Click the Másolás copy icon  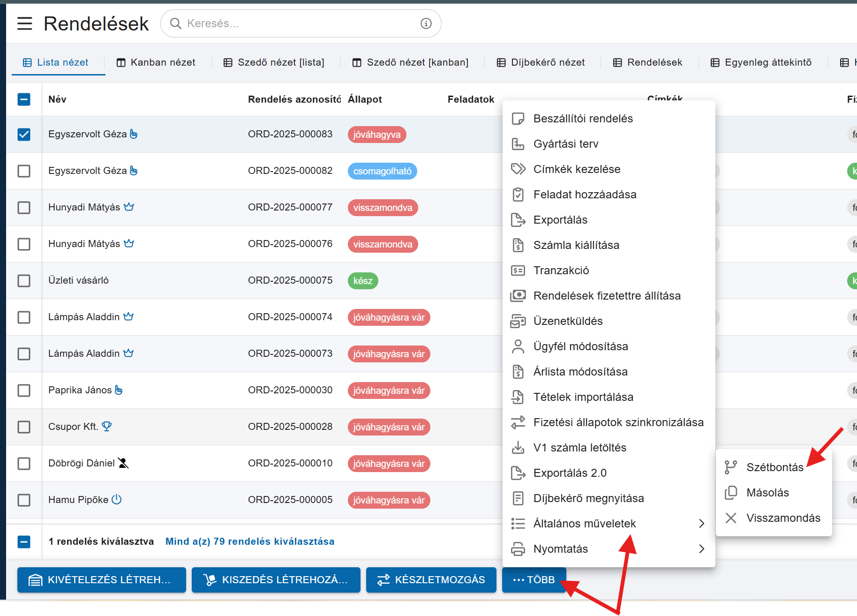[x=730, y=492]
